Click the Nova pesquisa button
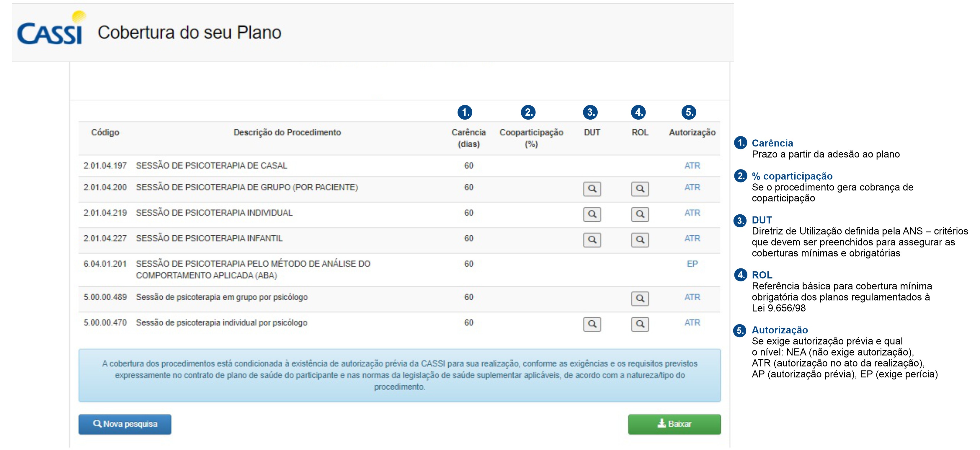Image resolution: width=980 pixels, height=450 pixels. click(x=125, y=424)
